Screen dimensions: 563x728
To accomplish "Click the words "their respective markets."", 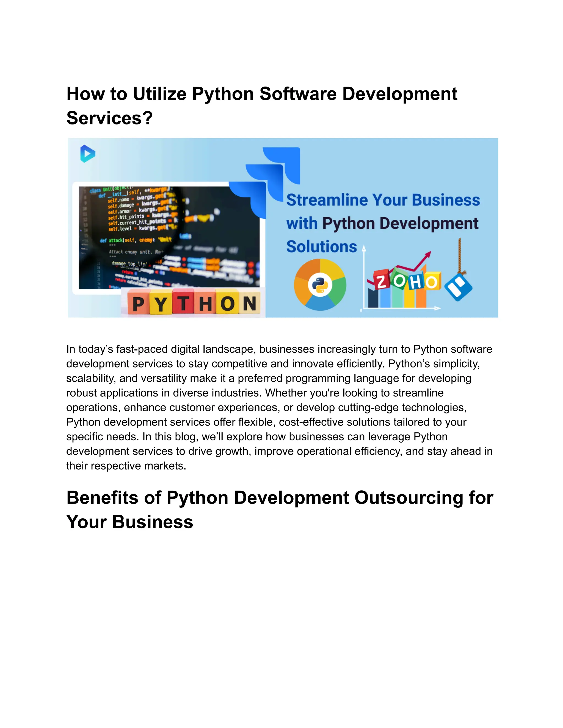I will (126, 466).
